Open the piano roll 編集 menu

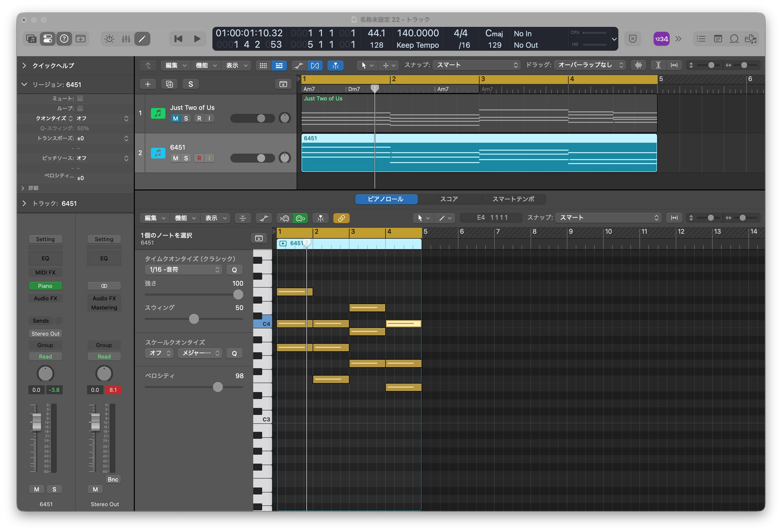[155, 218]
